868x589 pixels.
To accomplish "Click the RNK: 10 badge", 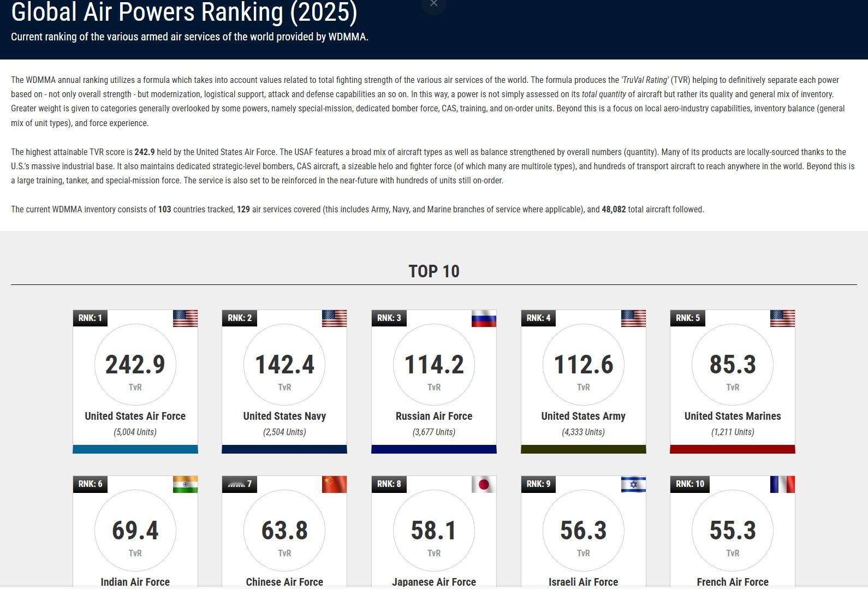I will (x=690, y=484).
